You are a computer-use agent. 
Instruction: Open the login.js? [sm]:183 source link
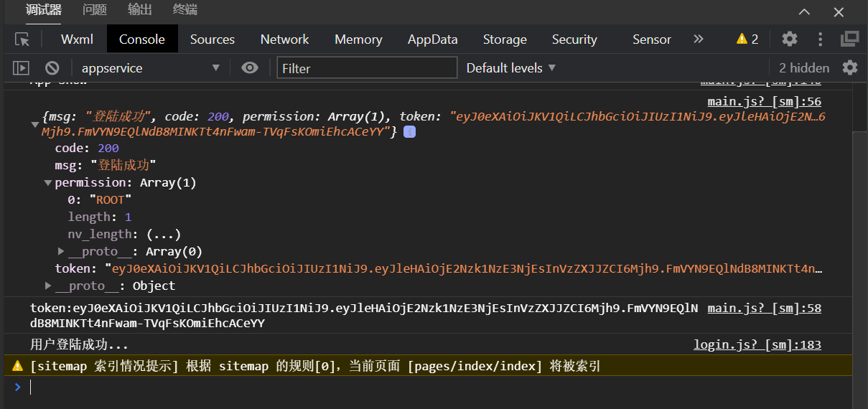pos(757,345)
